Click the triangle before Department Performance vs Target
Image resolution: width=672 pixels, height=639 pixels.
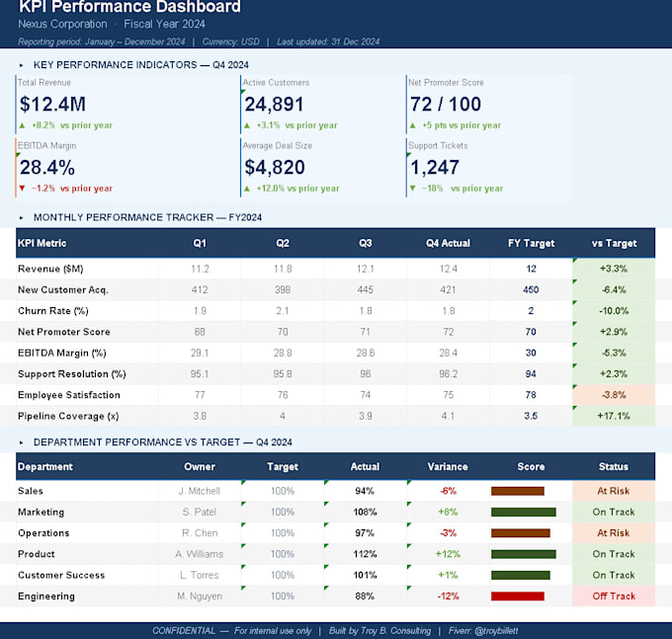click(21, 442)
